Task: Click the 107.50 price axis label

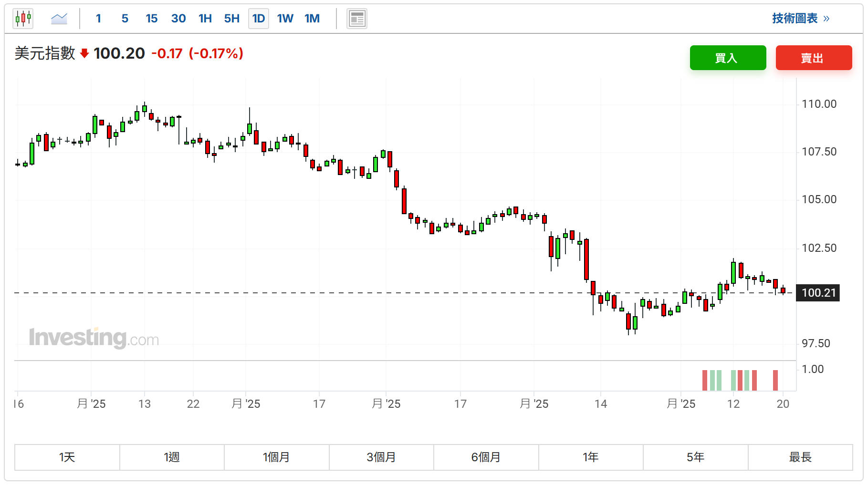Action: [819, 152]
